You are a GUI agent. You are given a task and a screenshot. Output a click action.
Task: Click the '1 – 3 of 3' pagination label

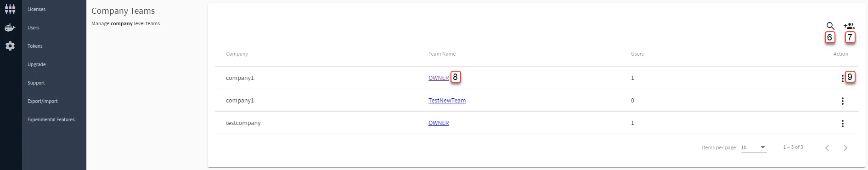(793, 147)
